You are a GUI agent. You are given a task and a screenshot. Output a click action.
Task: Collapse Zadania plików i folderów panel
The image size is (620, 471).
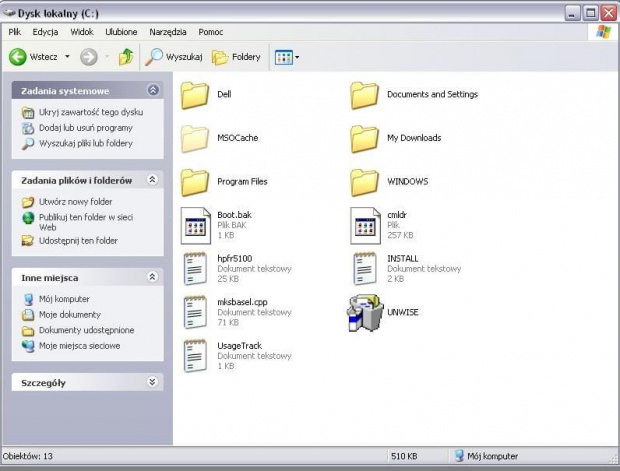[153, 180]
